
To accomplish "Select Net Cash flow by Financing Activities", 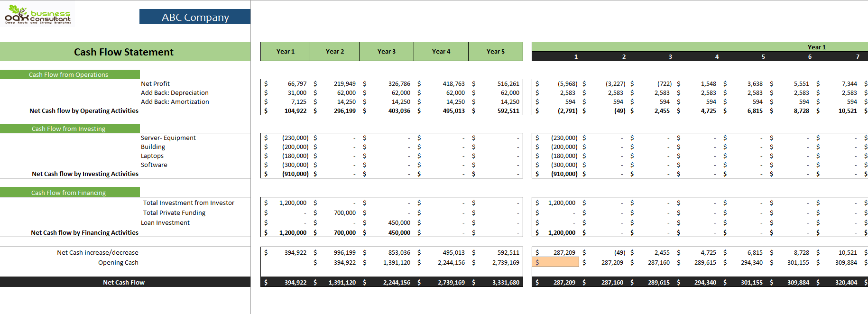I will point(85,232).
